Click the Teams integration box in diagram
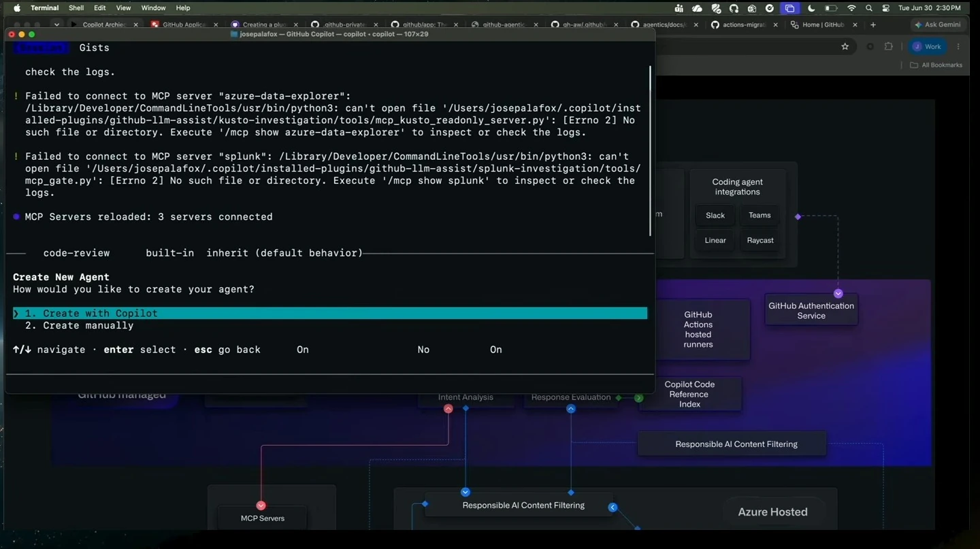The width and height of the screenshot is (980, 549). [x=759, y=216]
